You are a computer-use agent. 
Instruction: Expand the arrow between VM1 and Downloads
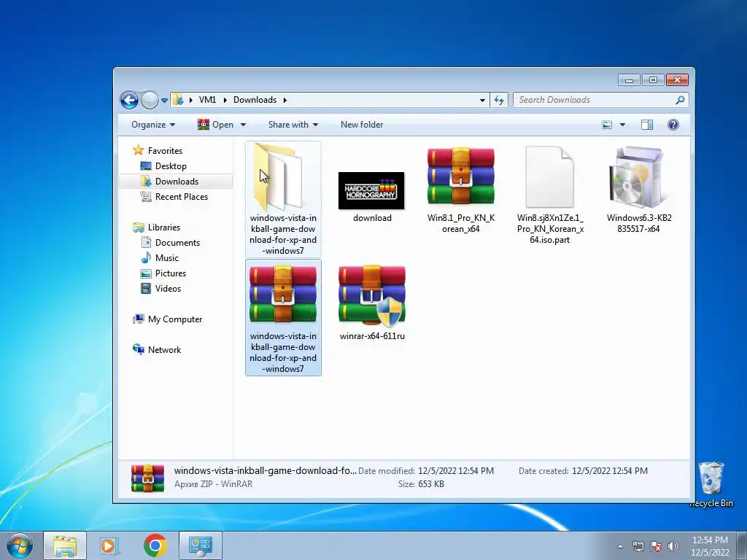[x=225, y=100]
